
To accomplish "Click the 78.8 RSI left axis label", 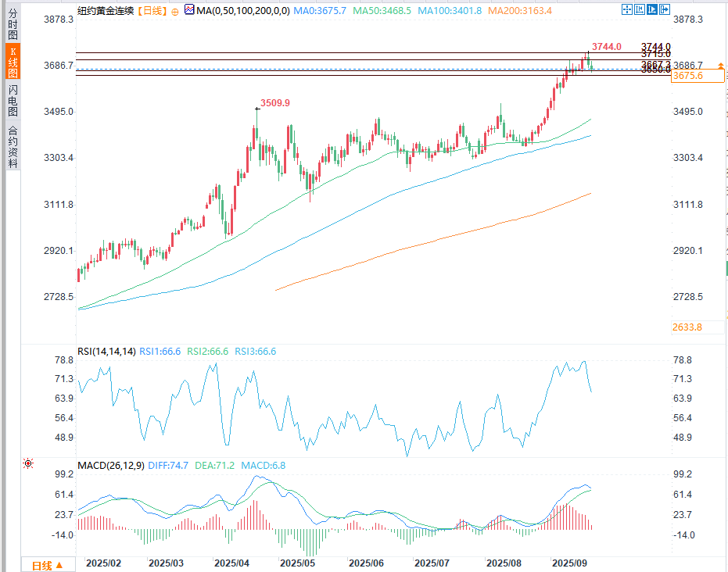I will point(64,360).
